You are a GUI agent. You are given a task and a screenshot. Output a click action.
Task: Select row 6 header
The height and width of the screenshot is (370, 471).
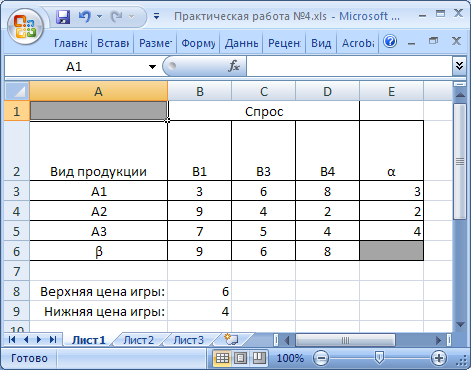tap(17, 251)
